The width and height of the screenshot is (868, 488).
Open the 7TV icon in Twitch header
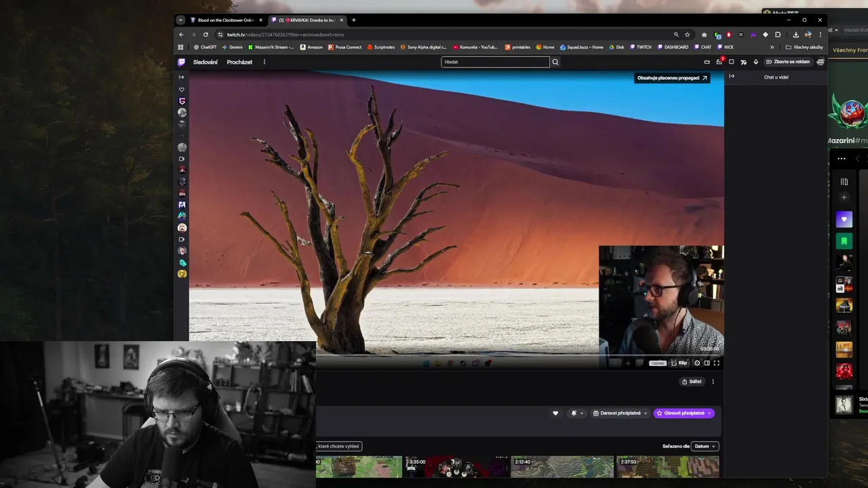pyautogui.click(x=744, y=62)
